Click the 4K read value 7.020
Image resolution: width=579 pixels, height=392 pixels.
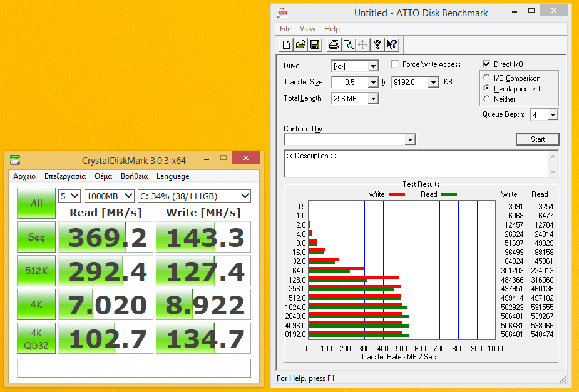[106, 304]
